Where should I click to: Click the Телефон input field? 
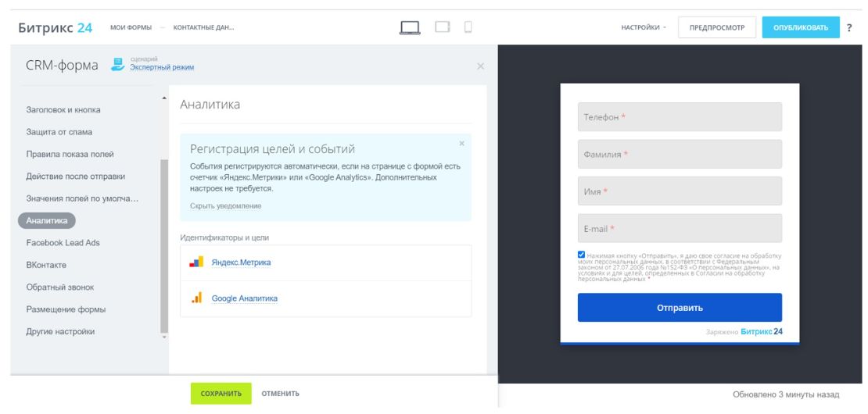680,116
